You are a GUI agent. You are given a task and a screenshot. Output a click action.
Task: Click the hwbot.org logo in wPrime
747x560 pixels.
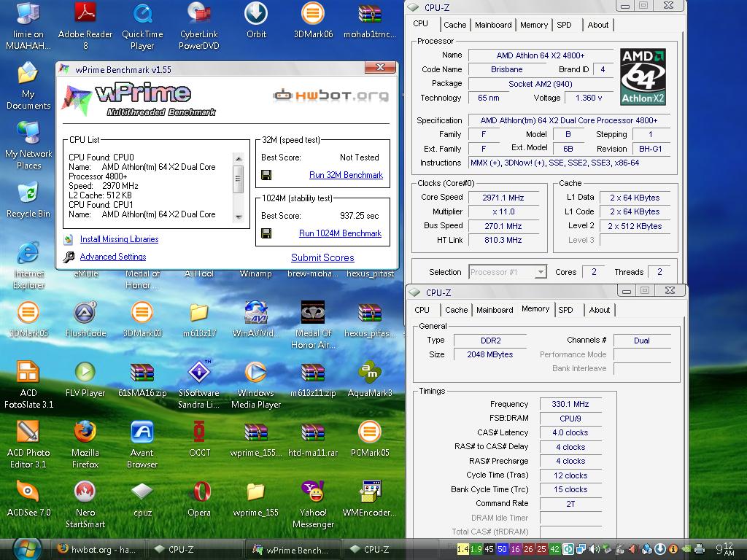pos(331,96)
